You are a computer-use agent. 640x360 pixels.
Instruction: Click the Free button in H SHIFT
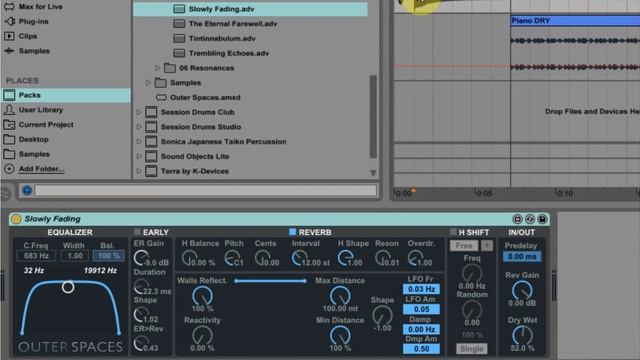tap(464, 245)
